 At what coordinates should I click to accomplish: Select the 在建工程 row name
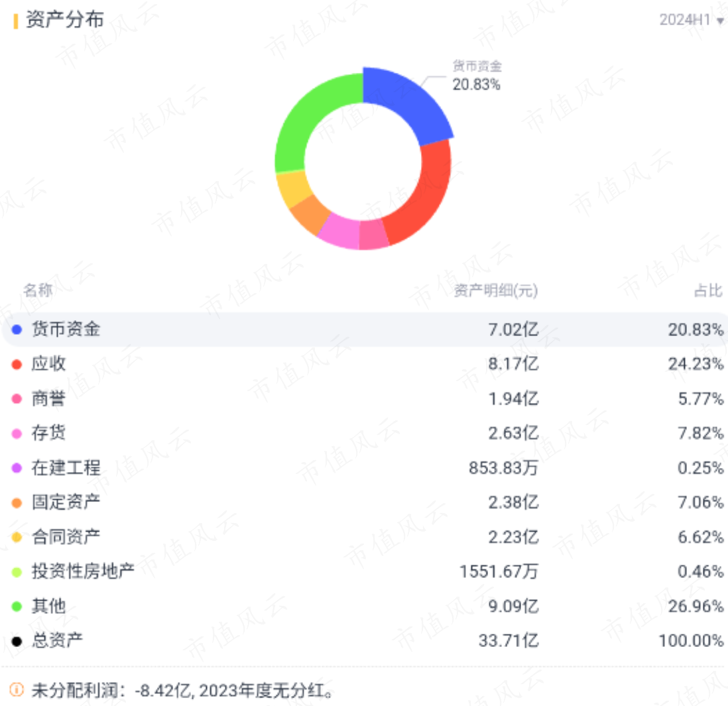tap(66, 467)
